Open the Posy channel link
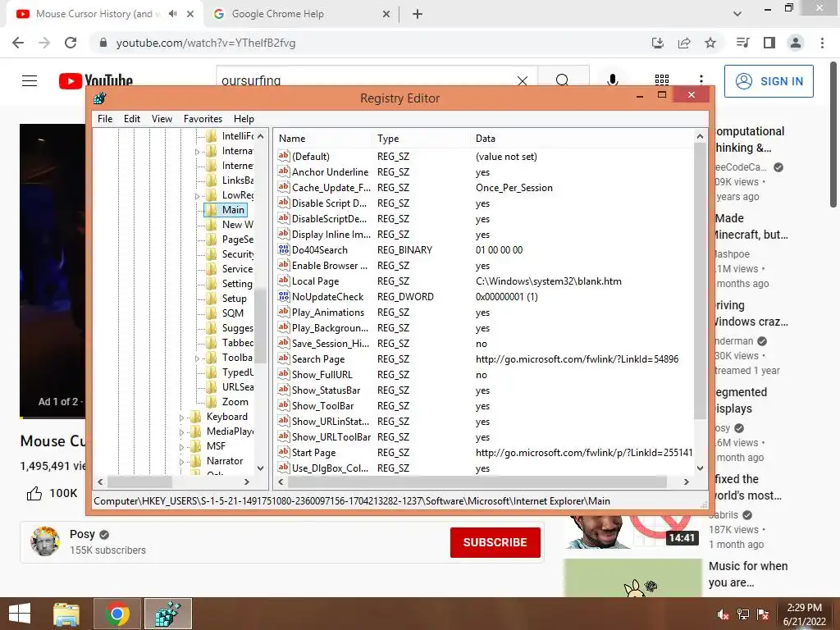 (82, 534)
